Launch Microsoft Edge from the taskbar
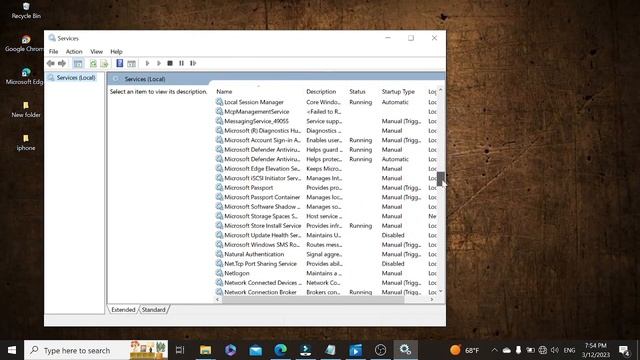Viewport: 640px width, 360px height. coord(280,350)
